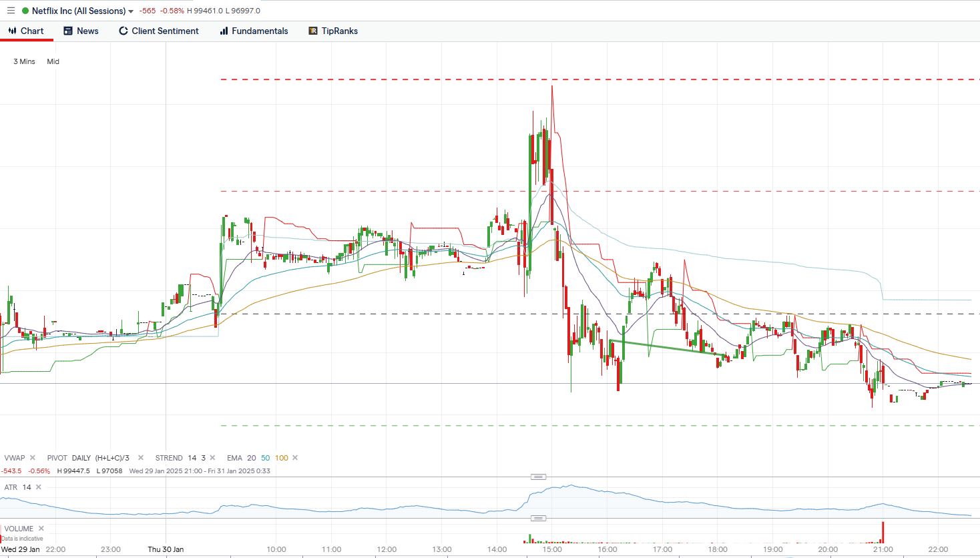Close the VOLUME panel

tap(41, 529)
